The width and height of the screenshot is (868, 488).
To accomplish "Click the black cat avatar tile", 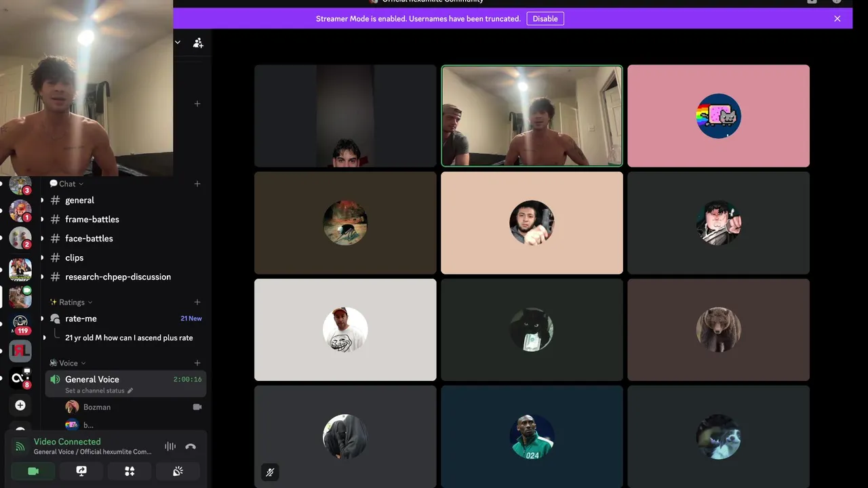I will click(x=532, y=330).
